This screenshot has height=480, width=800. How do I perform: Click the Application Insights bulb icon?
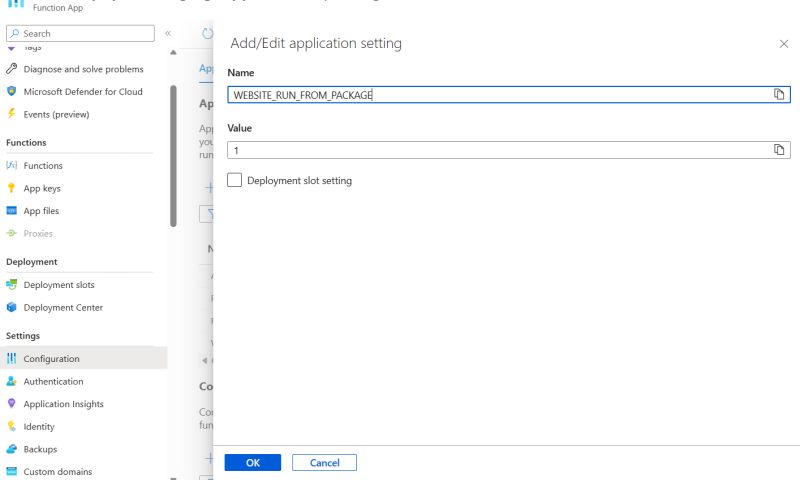click(x=11, y=403)
